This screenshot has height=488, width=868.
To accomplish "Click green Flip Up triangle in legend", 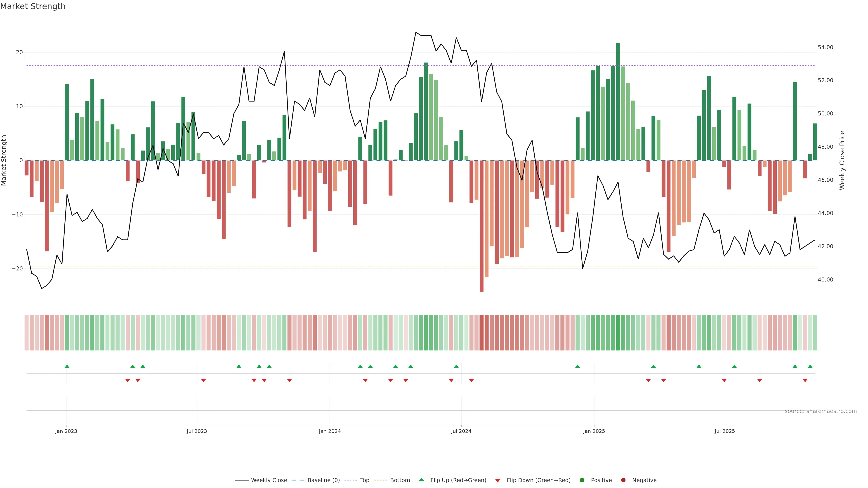I will (x=421, y=480).
